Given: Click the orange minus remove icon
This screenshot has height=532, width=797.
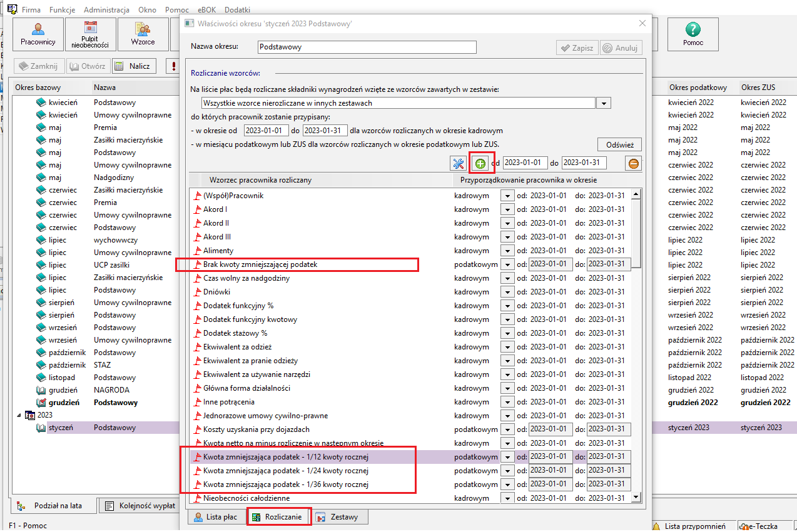Looking at the screenshot, I should [x=633, y=163].
